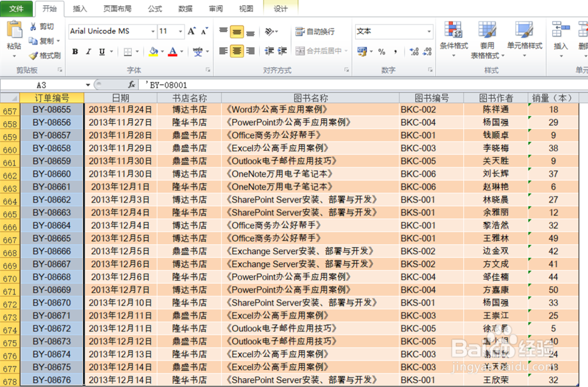The width and height of the screenshot is (588, 387).
Task: Expand the paste options arrow
Action: pyautogui.click(x=14, y=56)
